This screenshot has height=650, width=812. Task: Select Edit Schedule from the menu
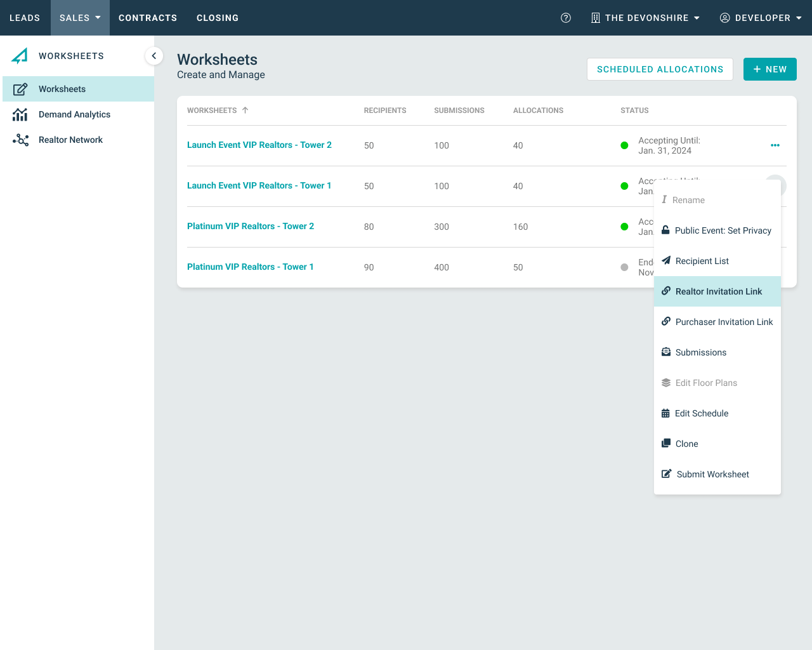701,413
